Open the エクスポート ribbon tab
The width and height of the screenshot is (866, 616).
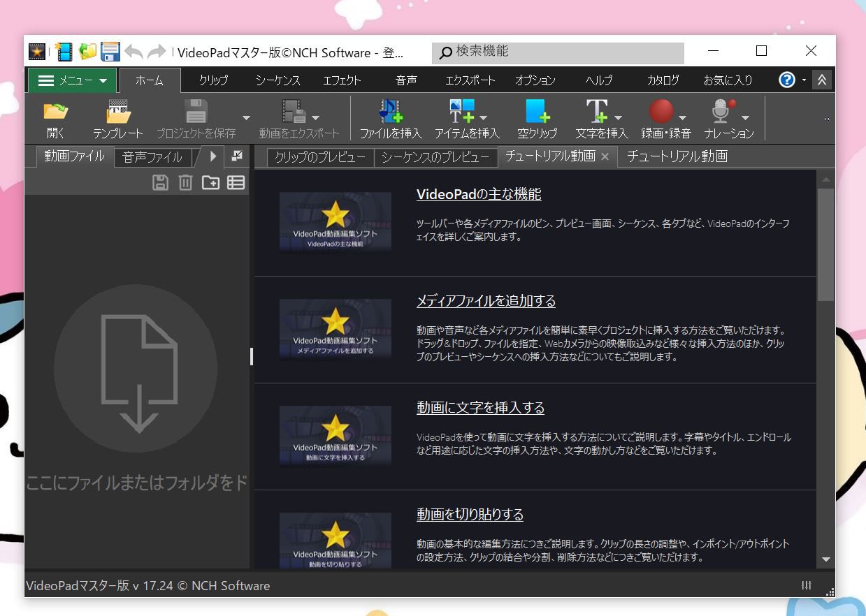[470, 80]
